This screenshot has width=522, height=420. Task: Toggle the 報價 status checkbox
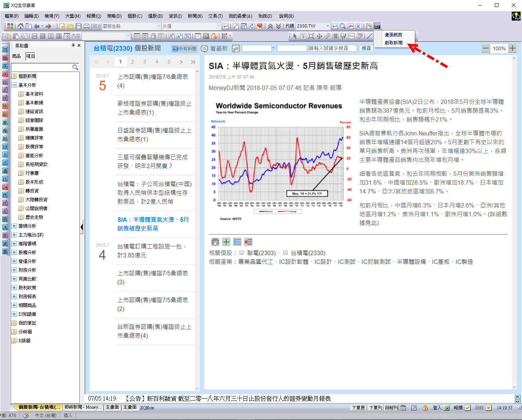468,408
